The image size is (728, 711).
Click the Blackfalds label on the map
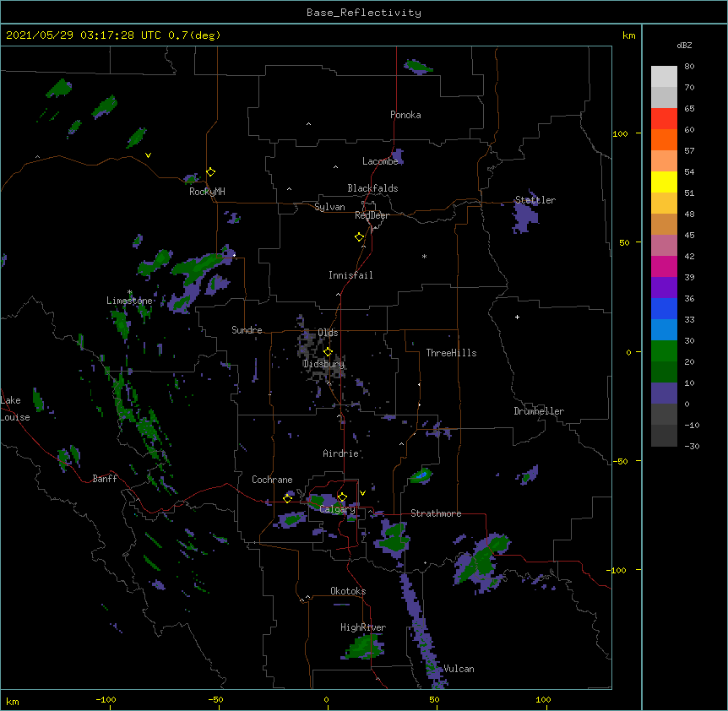click(372, 188)
